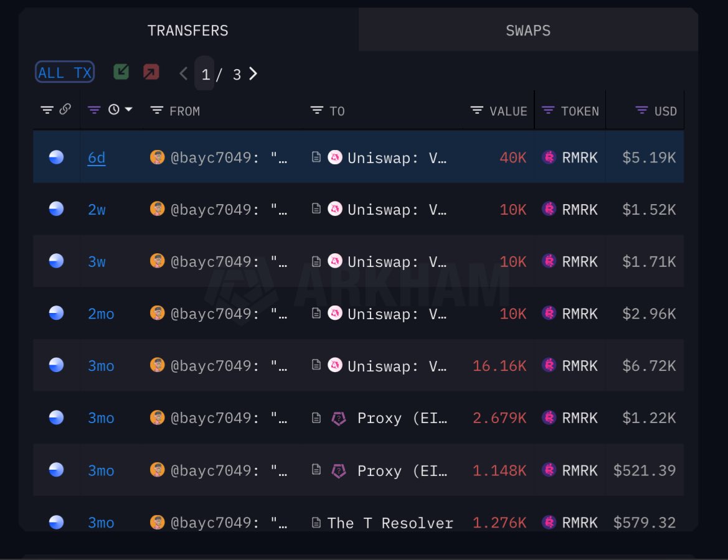The image size is (728, 560).
Task: Click the Uniswap logo in $6.72K row
Action: click(335, 365)
